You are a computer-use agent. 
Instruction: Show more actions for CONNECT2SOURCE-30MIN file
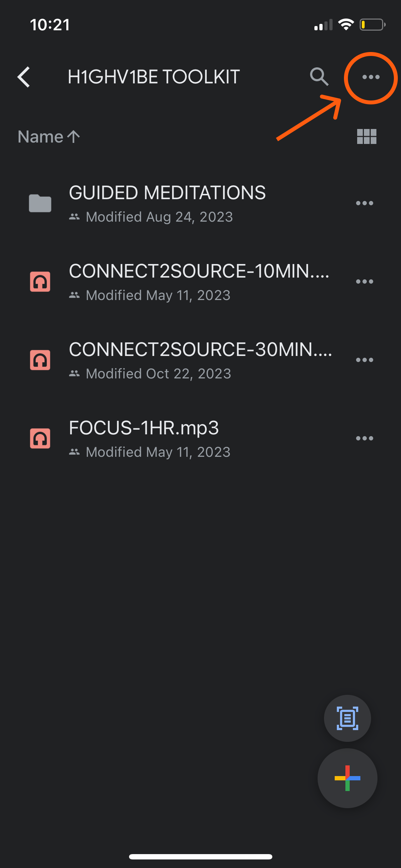(x=364, y=360)
